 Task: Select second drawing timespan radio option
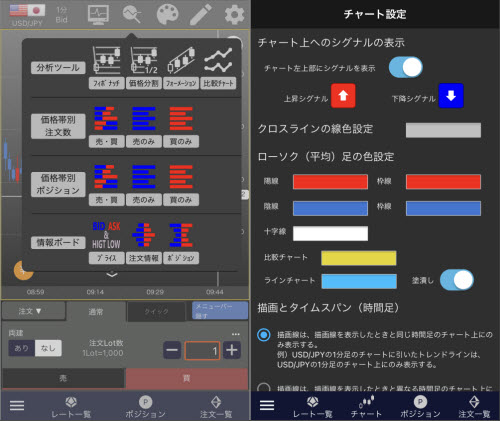click(264, 387)
